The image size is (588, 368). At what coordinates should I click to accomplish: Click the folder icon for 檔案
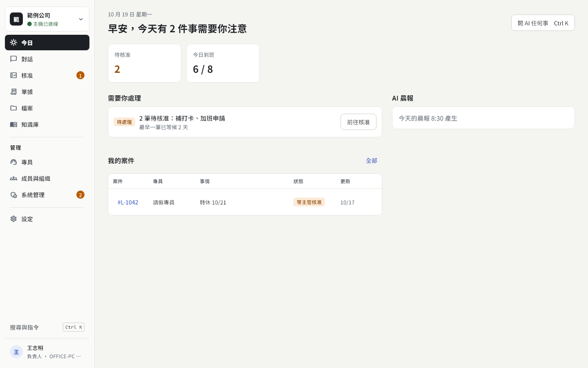click(13, 108)
